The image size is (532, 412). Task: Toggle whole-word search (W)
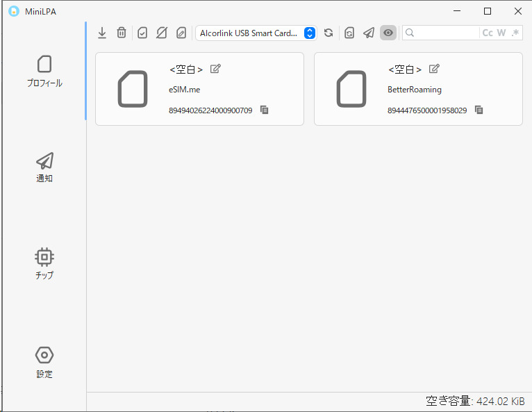501,33
